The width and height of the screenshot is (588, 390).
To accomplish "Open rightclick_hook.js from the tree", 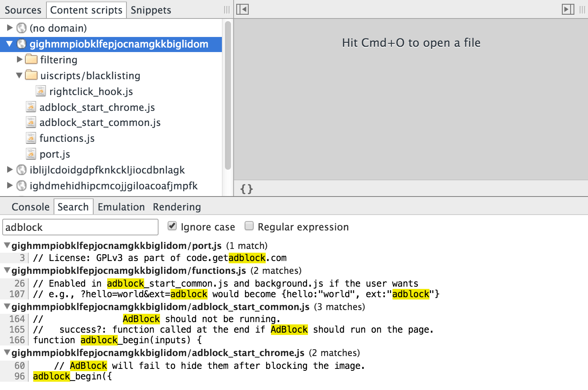I will coord(91,92).
